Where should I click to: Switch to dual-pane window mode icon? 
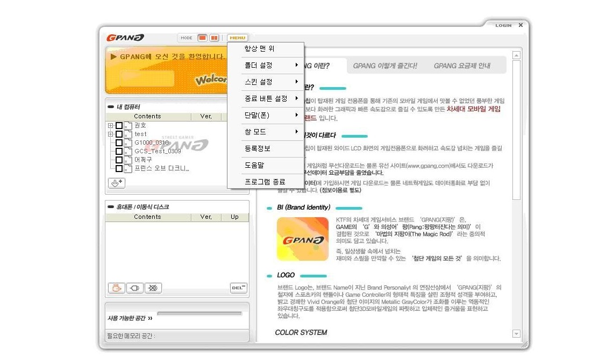215,38
